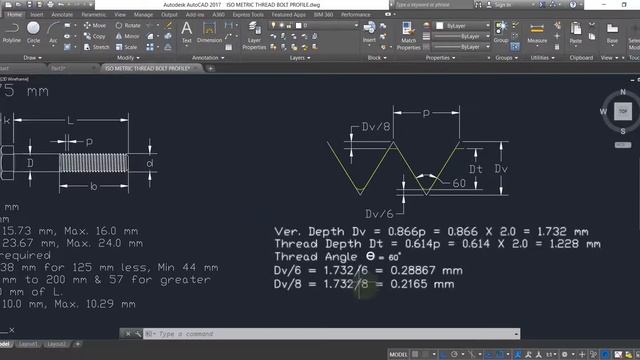Expand the Utilities panel
Image resolution: width=640 pixels, height=360 pixels.
(542, 58)
